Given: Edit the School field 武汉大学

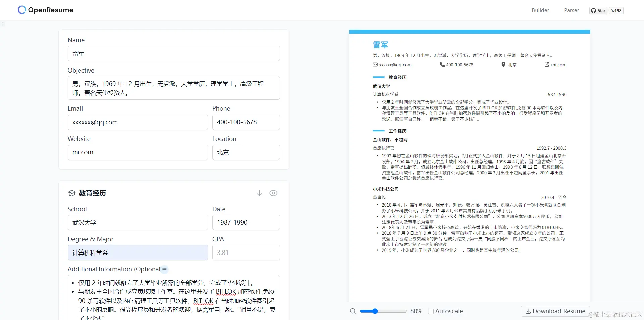Looking at the screenshot, I should pyautogui.click(x=138, y=222).
